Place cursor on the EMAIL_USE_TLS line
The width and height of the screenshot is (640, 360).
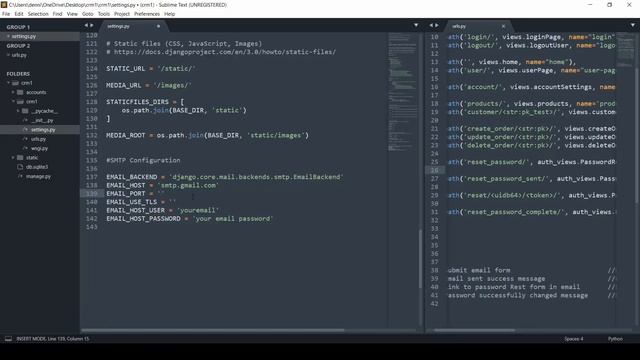click(x=141, y=202)
